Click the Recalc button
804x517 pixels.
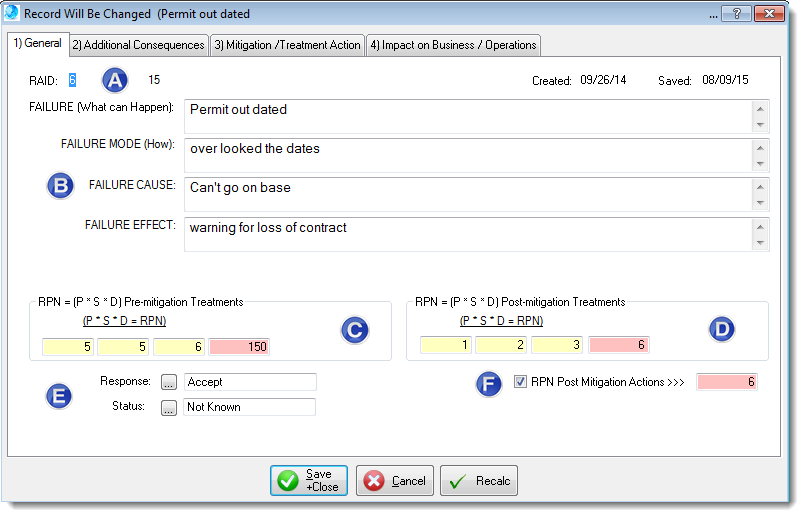click(478, 481)
